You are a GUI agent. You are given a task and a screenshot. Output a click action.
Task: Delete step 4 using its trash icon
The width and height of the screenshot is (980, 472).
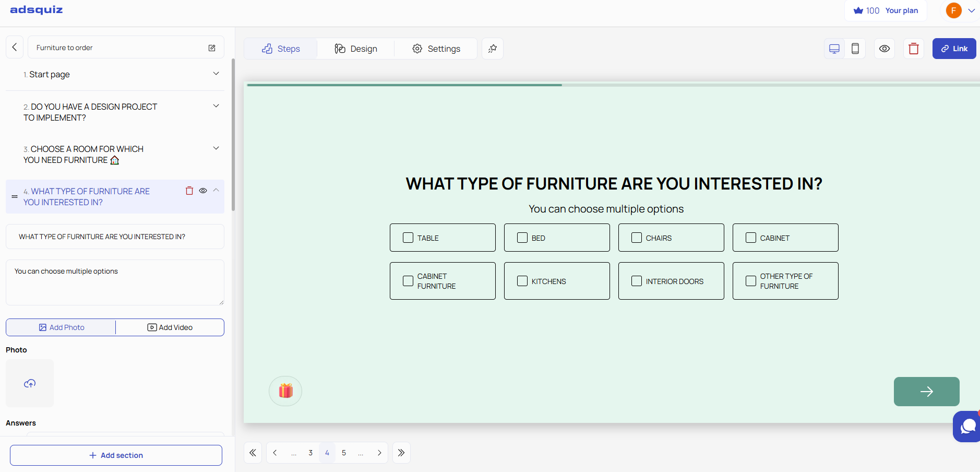189,191
